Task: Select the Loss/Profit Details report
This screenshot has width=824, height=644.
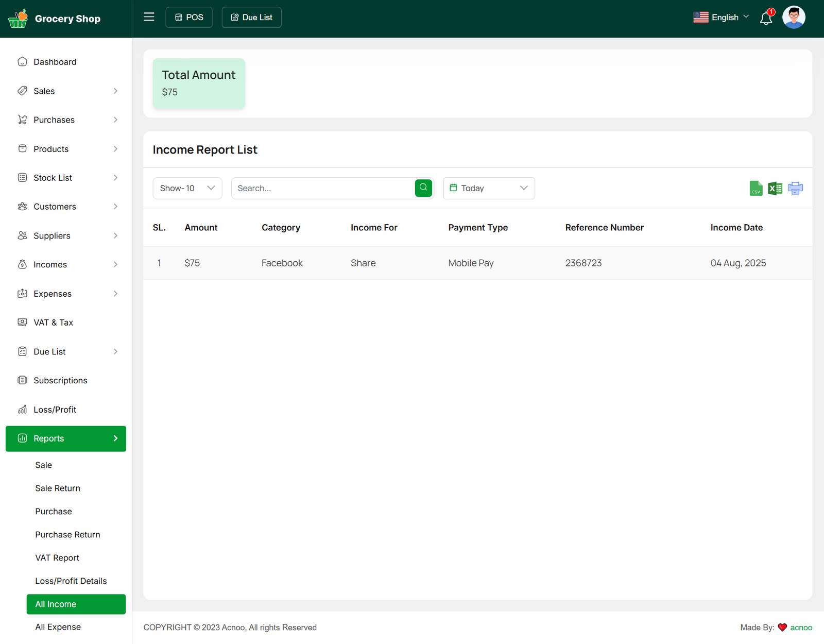Action: pyautogui.click(x=71, y=581)
